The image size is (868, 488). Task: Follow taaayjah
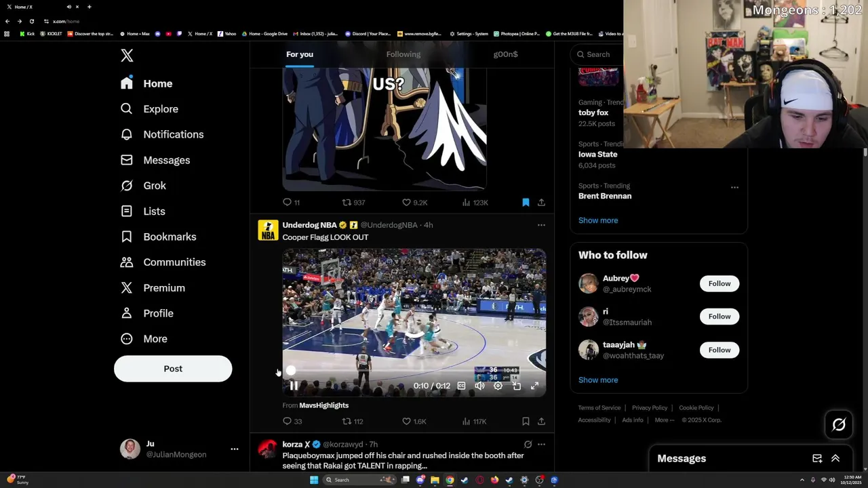(x=719, y=350)
